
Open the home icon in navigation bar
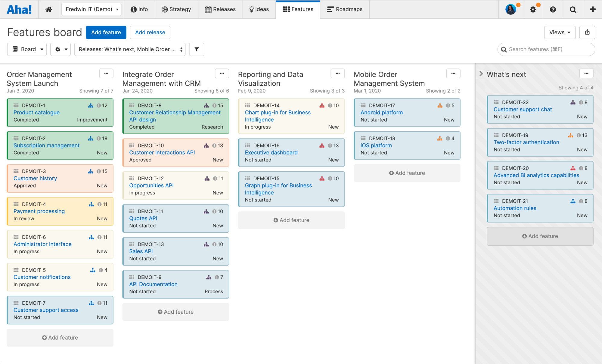(48, 9)
